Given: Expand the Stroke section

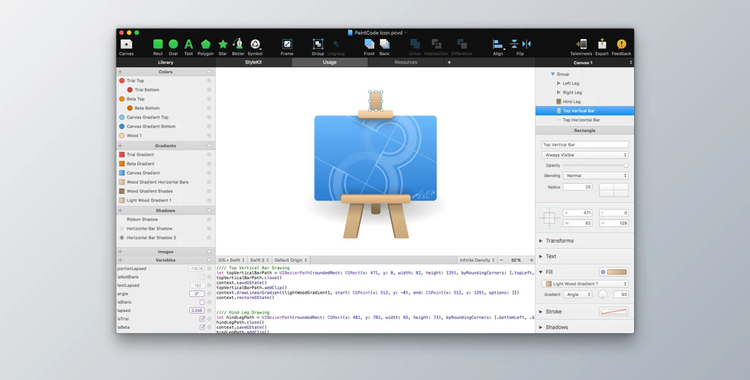Looking at the screenshot, I should (541, 312).
